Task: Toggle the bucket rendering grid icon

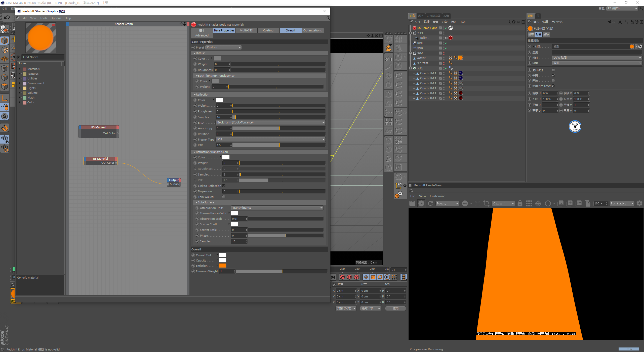Action: click(x=529, y=203)
